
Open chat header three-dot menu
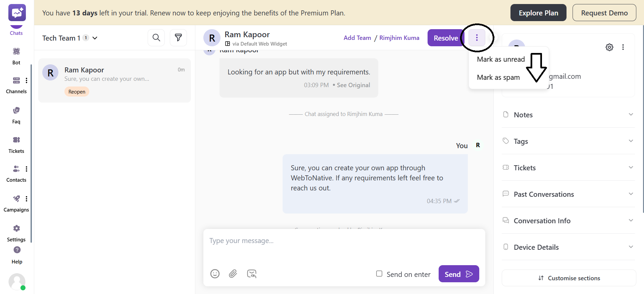click(x=477, y=38)
